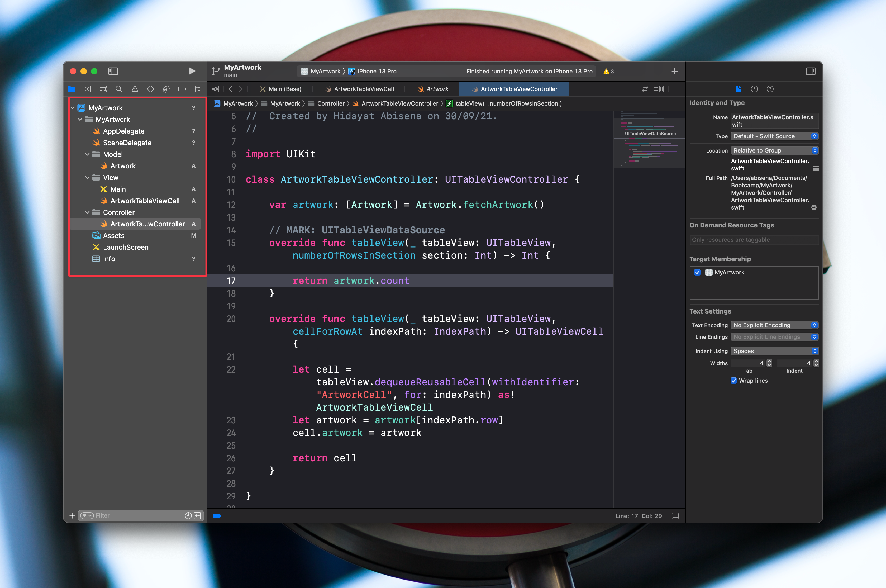Reveal the full path in Finder arrow
This screenshot has width=886, height=588.
pos(814,207)
